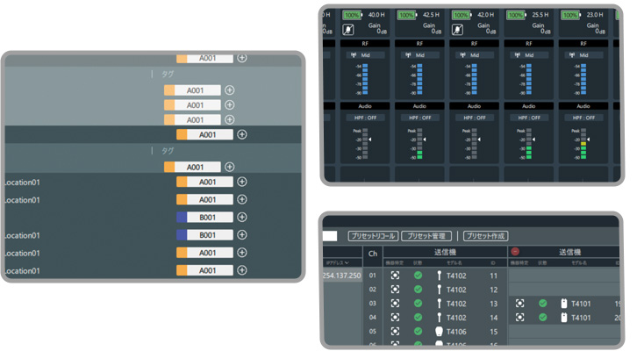644x351 pixels.
Task: Toggle HPF : OFF on the 23.0 H channel
Action: [583, 118]
